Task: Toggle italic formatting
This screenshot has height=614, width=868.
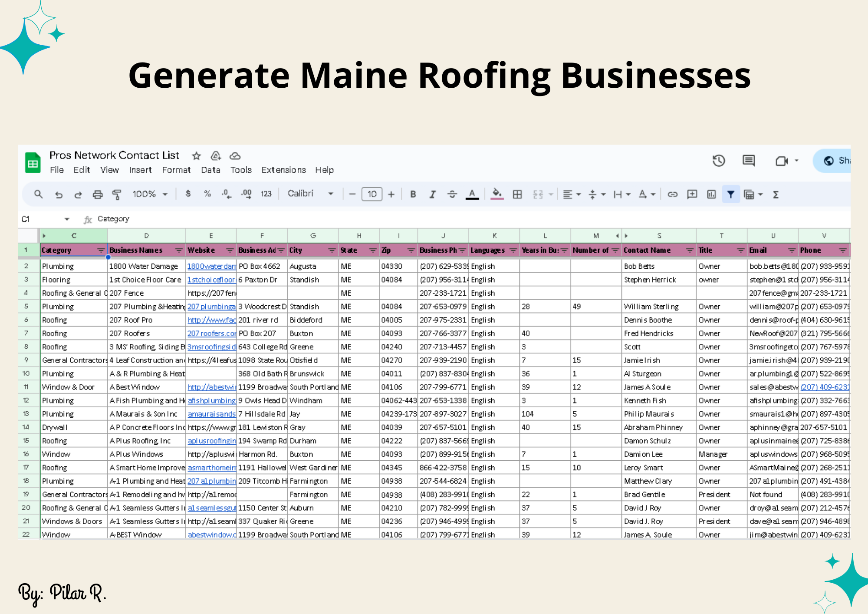Action: 432,195
